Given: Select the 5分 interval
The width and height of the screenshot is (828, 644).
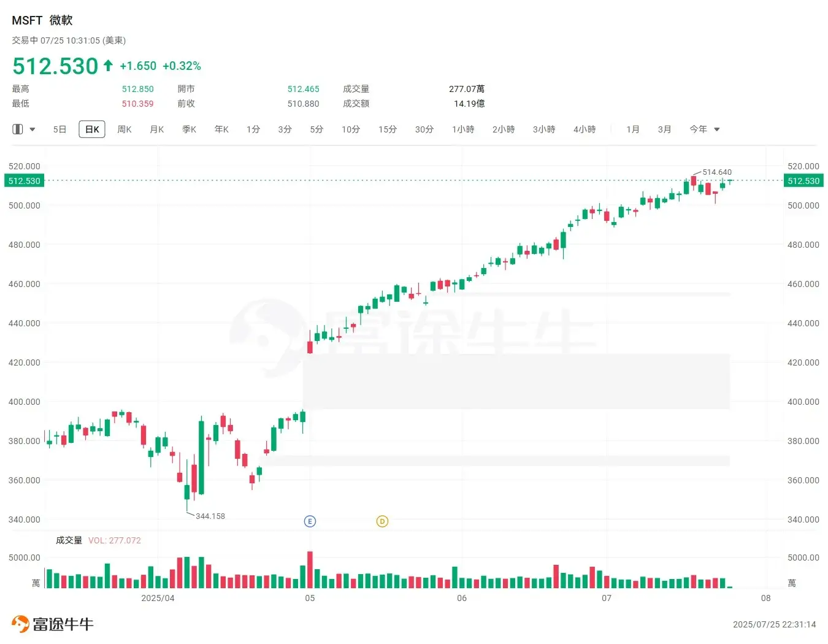Looking at the screenshot, I should (316, 129).
